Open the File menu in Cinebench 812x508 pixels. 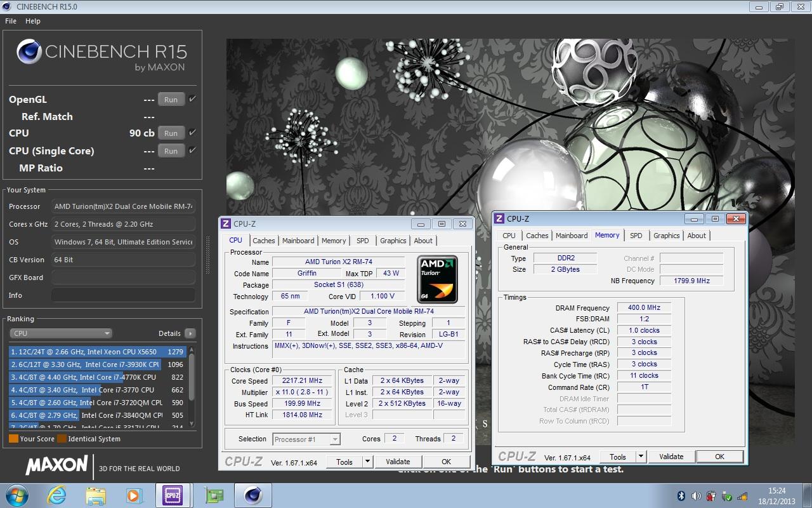point(11,21)
